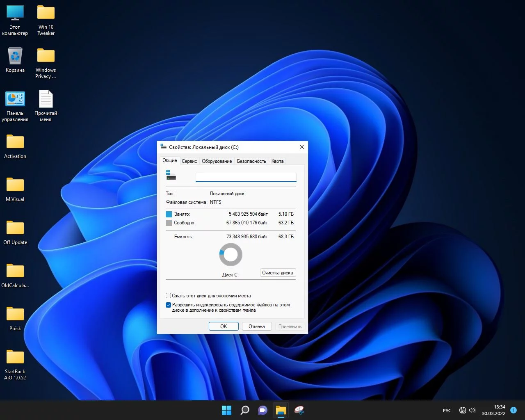Uncheck Разрешить индексировать содержимое файлов checkbox
The width and height of the screenshot is (525, 420).
click(169, 305)
